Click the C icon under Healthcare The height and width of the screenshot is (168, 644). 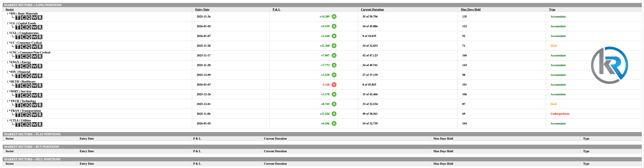tap(23, 86)
